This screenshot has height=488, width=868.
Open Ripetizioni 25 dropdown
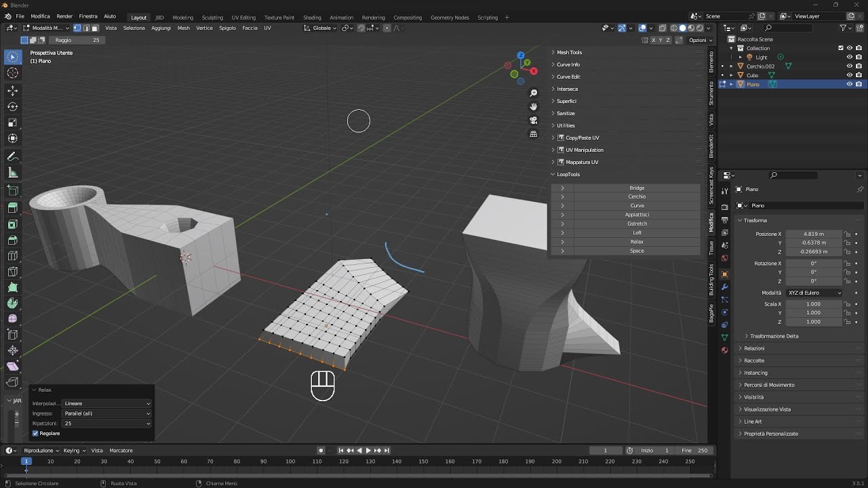tap(106, 424)
